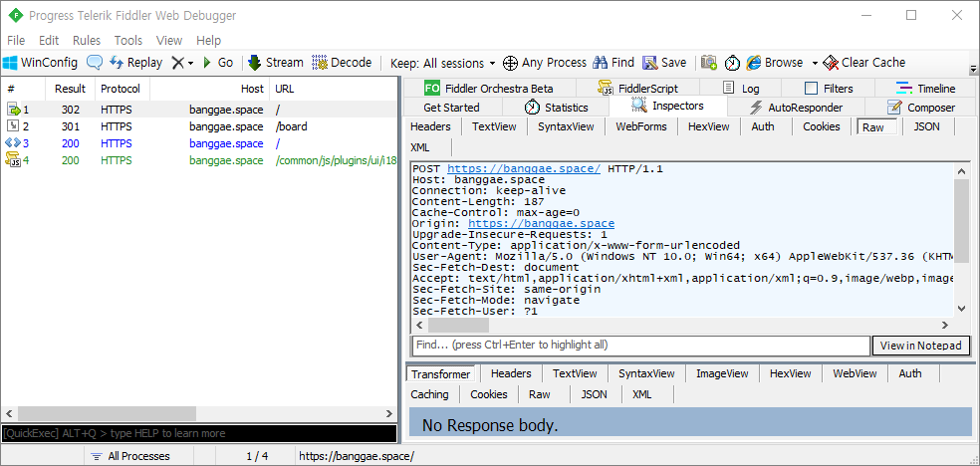Click the Clear Cache icon
The width and height of the screenshot is (980, 466).
click(x=831, y=63)
